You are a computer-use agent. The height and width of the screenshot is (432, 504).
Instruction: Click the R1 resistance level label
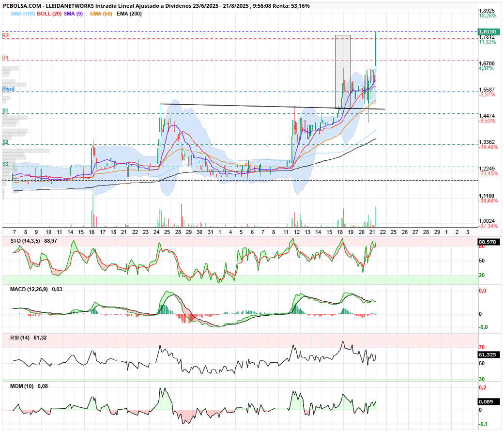click(5, 58)
